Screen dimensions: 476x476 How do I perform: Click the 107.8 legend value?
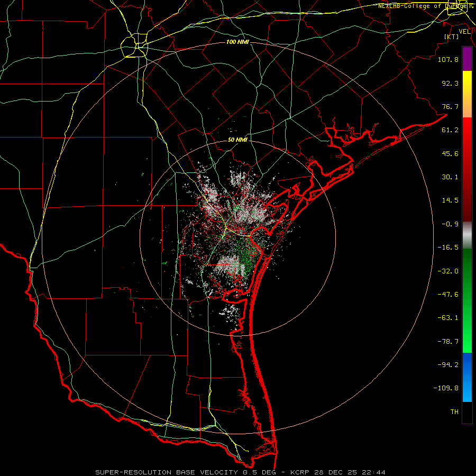448,59
